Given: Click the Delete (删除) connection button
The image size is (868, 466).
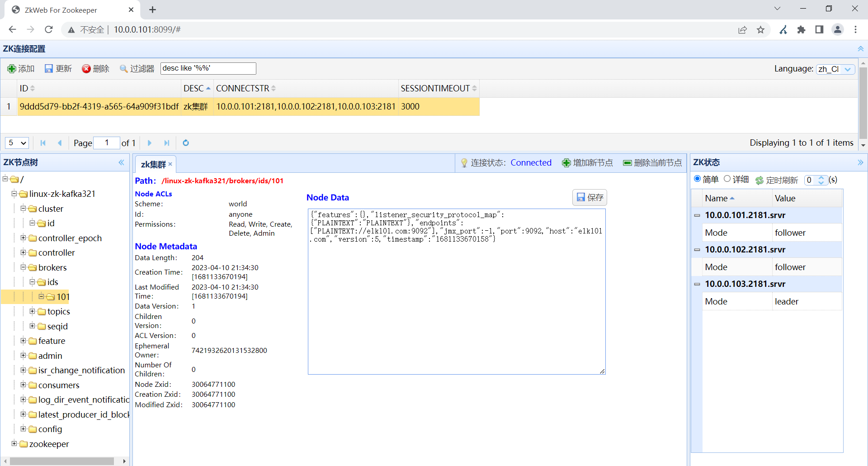Looking at the screenshot, I should click(95, 68).
